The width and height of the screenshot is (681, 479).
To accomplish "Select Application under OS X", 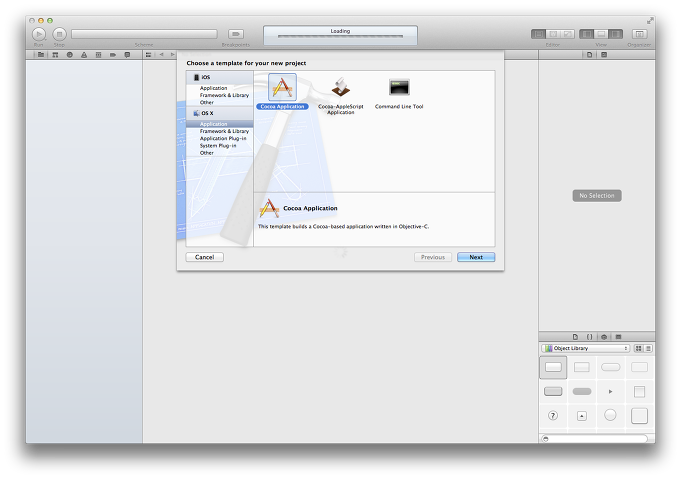I will (220, 124).
